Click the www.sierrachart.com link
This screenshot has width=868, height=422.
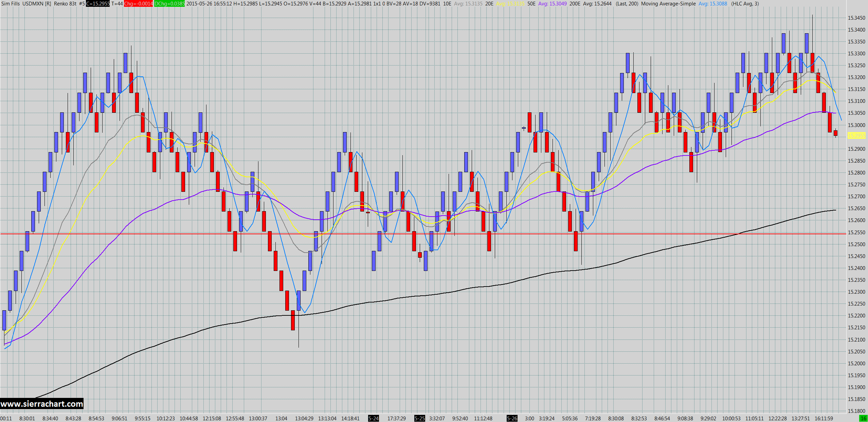pos(41,404)
